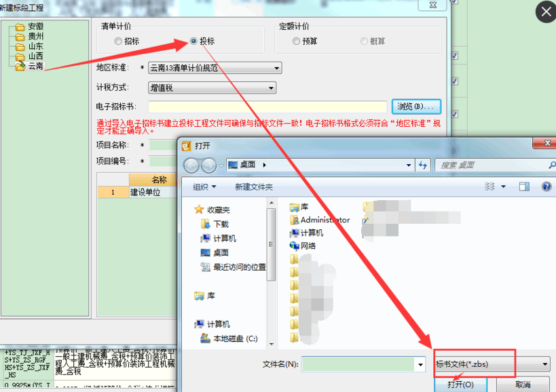Click the 打开(O) button
This screenshot has height=392, width=556.
[x=460, y=385]
